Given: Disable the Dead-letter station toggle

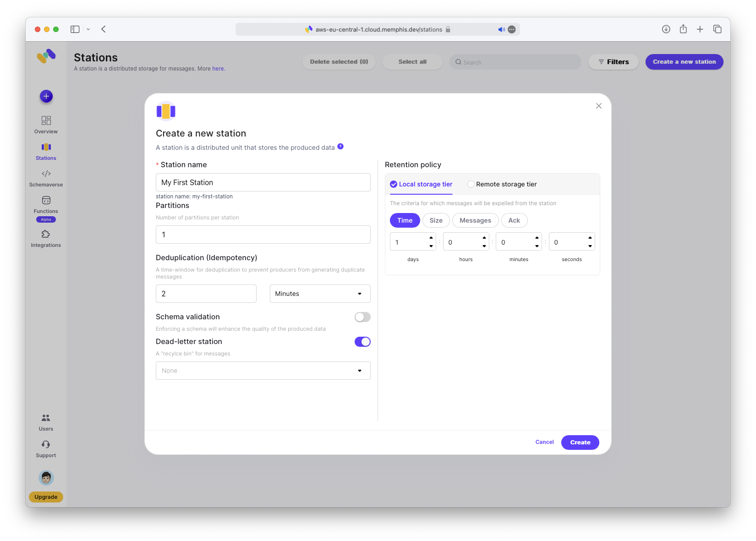Looking at the screenshot, I should (362, 342).
